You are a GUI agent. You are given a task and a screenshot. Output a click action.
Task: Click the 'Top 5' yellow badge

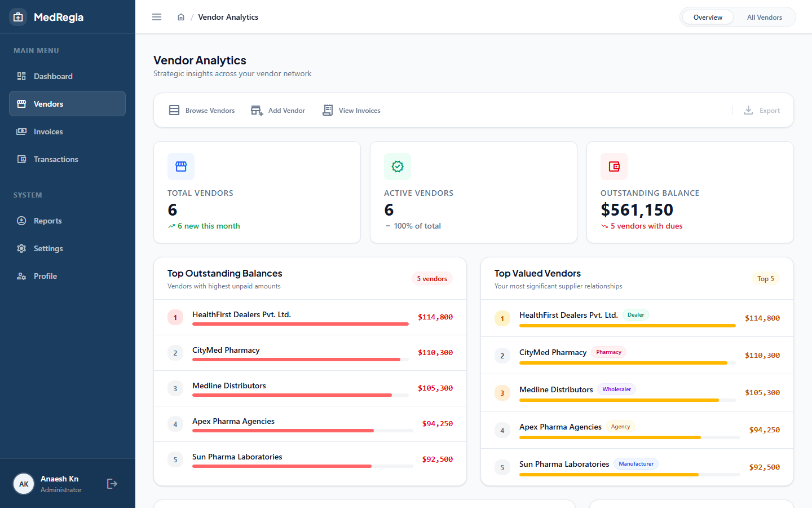click(766, 278)
